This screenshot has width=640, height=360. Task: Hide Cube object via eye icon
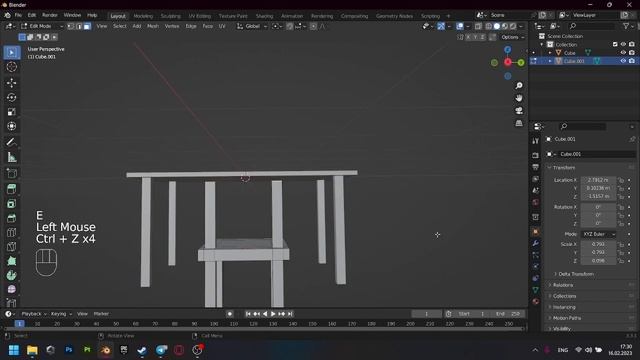[623, 53]
